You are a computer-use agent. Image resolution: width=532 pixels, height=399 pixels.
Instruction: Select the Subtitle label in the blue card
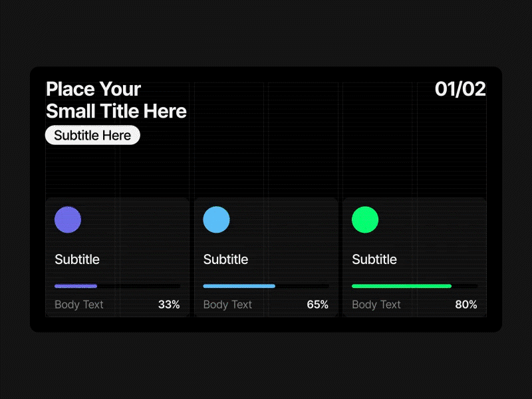[x=225, y=259]
